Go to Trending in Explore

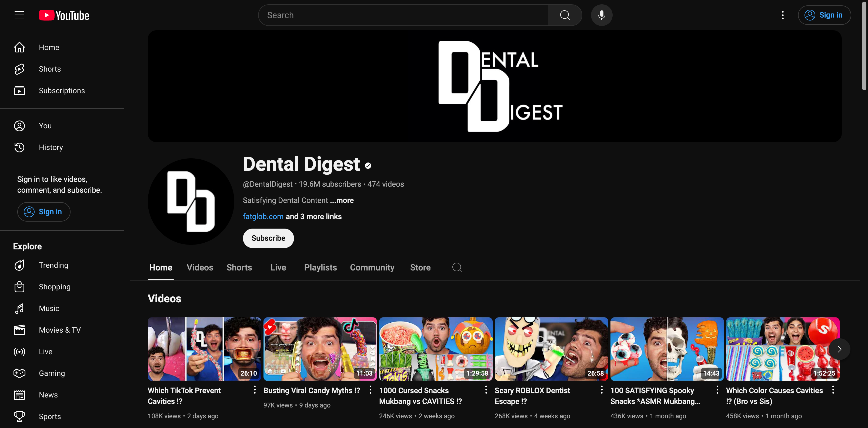coord(53,265)
